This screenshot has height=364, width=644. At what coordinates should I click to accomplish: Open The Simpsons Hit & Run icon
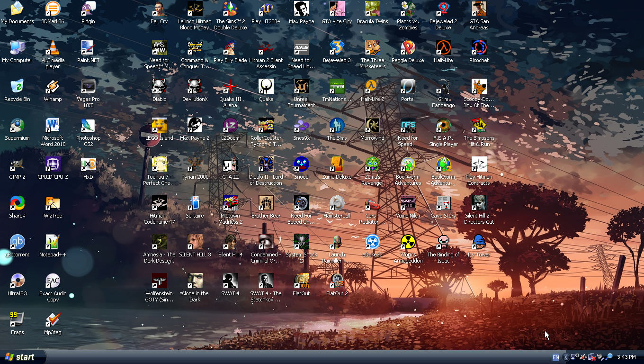479,125
